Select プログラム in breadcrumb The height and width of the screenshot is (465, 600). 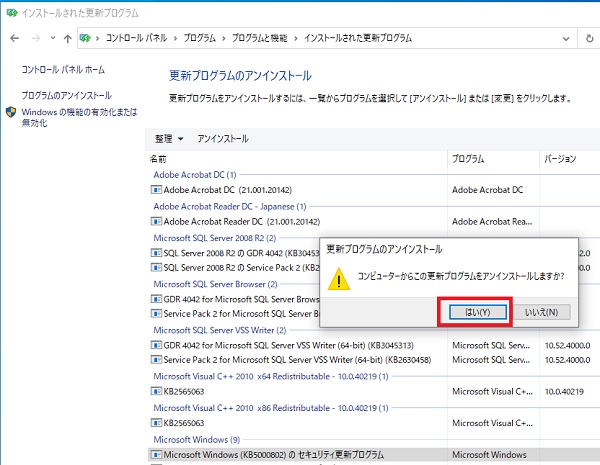click(199, 38)
